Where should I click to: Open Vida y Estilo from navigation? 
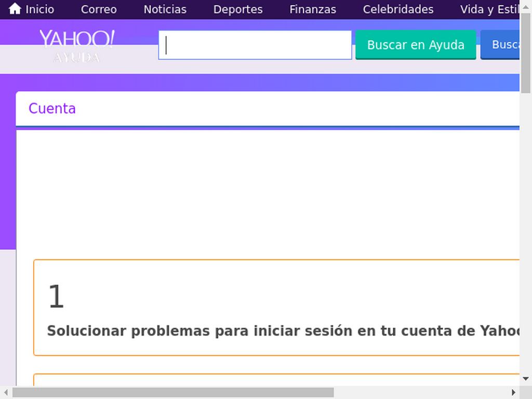pos(489,9)
